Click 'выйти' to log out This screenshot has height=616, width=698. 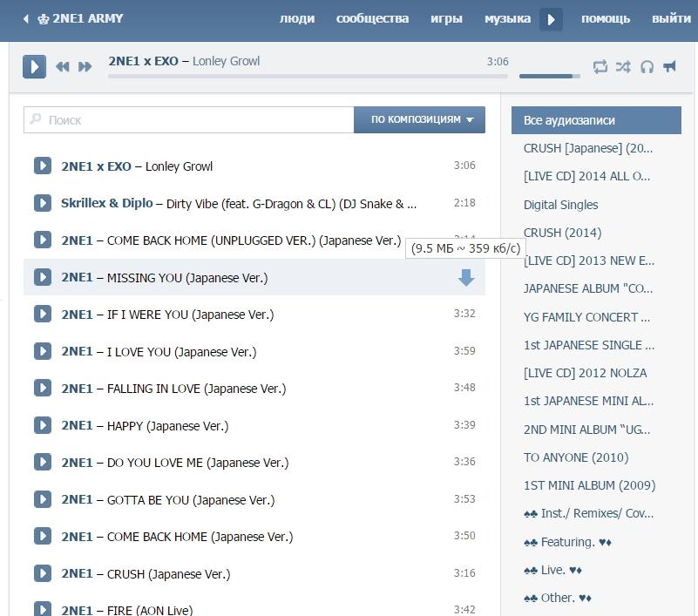671,18
